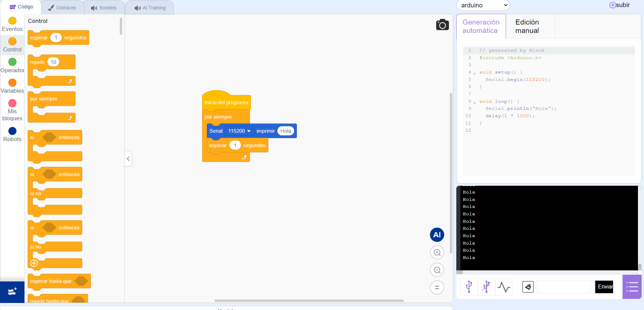Fold the void loop() code section
644x310 pixels.
pyautogui.click(x=474, y=102)
